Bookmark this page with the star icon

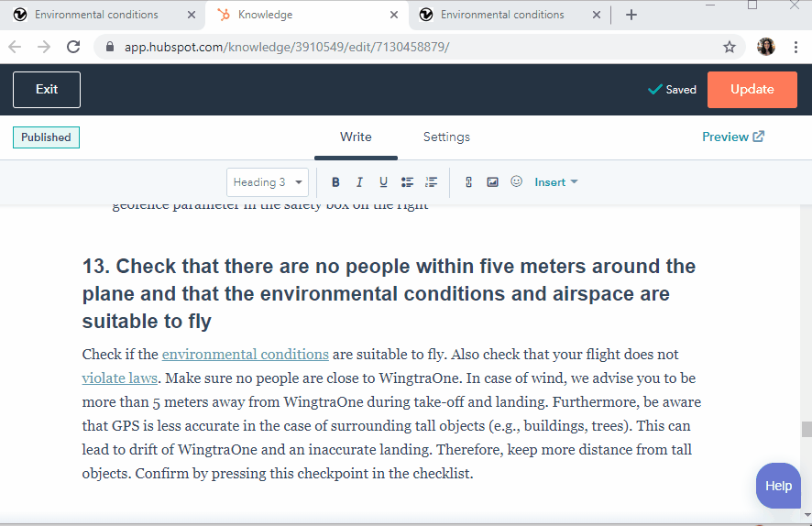point(730,47)
